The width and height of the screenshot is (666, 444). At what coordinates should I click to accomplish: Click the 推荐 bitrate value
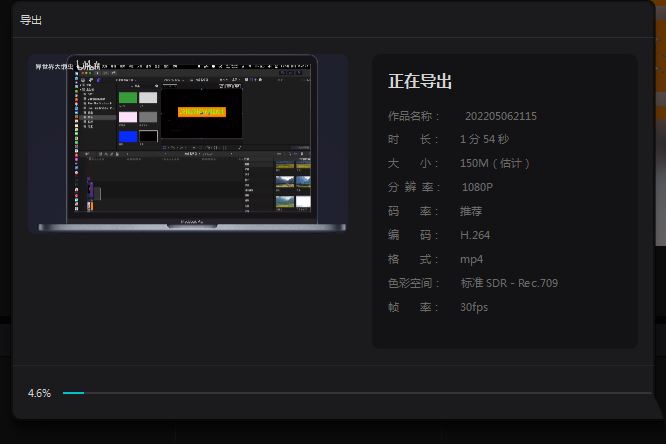(x=471, y=212)
